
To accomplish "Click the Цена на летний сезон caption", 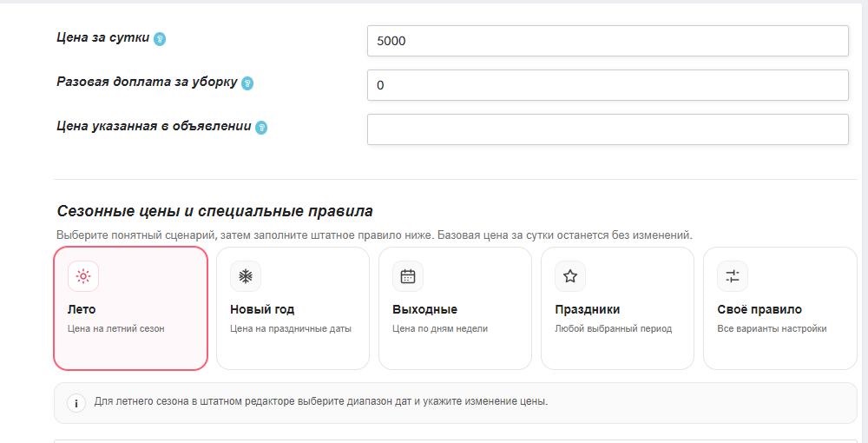I will click(115, 329).
